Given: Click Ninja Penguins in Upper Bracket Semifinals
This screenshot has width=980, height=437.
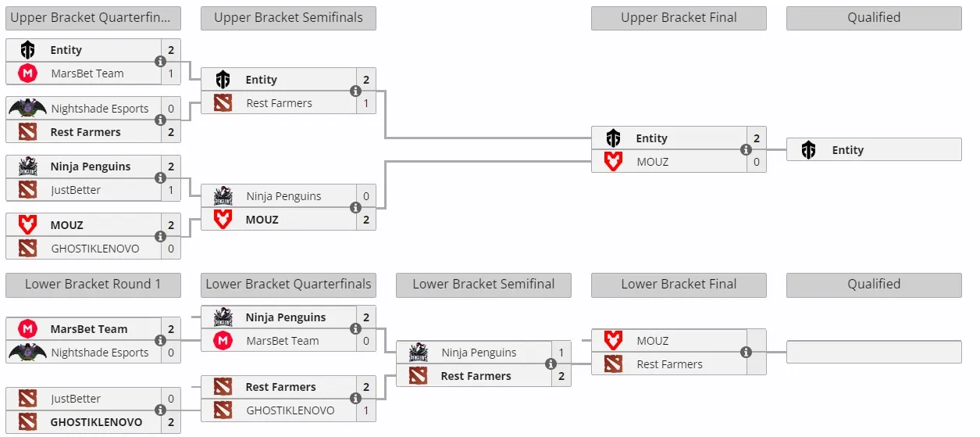Looking at the screenshot, I should tap(283, 196).
